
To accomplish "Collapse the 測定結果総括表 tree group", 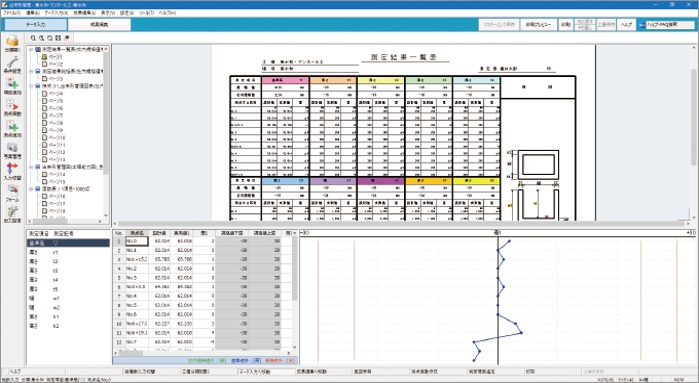I will [31, 71].
